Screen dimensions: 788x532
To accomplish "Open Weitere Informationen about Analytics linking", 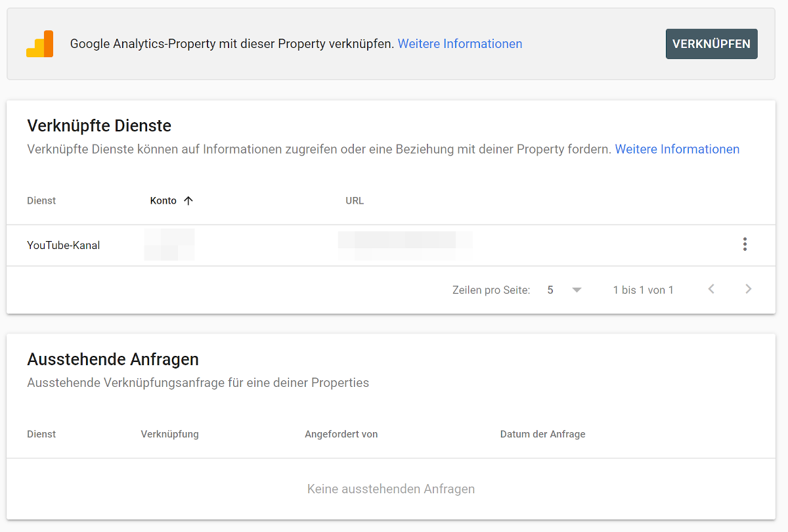I will pyautogui.click(x=460, y=43).
